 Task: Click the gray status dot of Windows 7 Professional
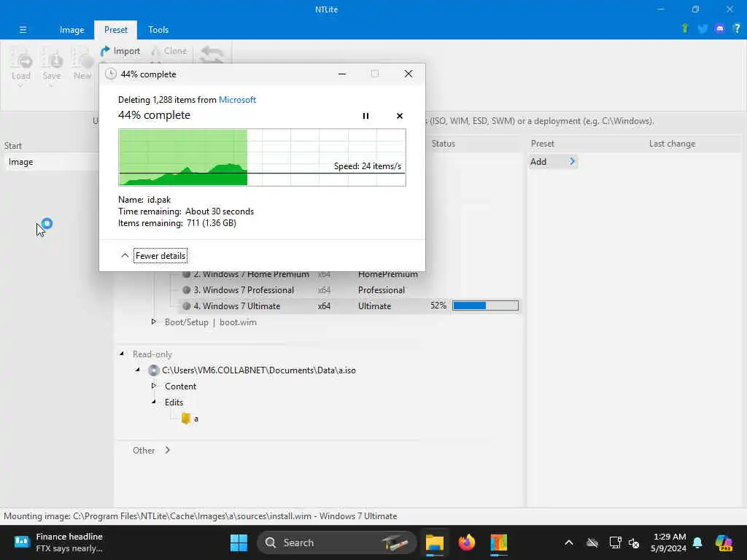pos(186,290)
